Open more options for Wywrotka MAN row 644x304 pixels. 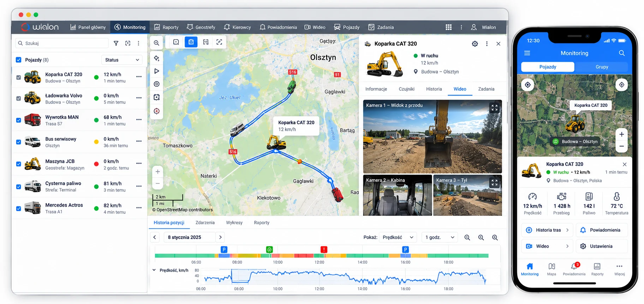coord(139,120)
